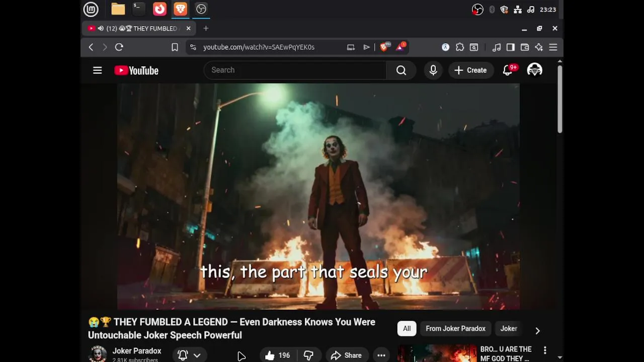The image size is (644, 362).
Task: Click the YouTube search magnifier button
Action: click(401, 70)
